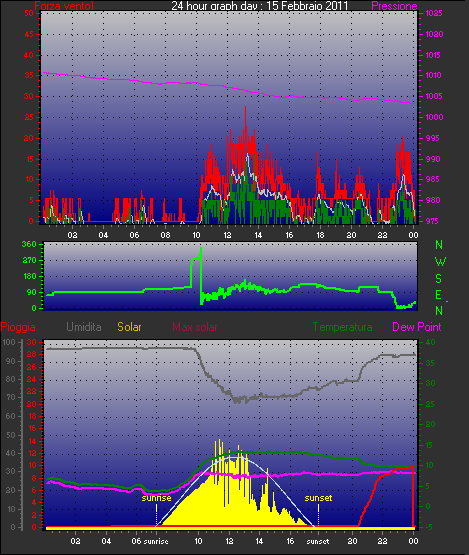Click the 360 value on the wind direction axis

[x=29, y=244]
